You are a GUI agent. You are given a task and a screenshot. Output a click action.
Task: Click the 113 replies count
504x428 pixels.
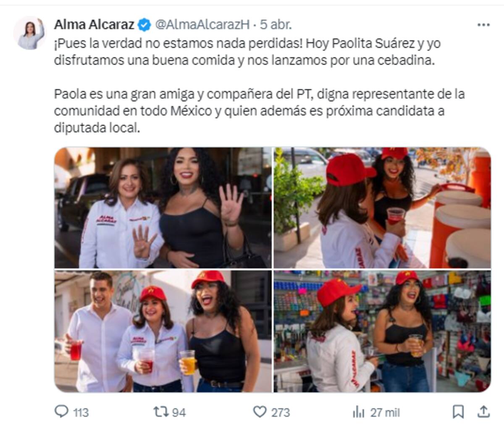(x=81, y=412)
